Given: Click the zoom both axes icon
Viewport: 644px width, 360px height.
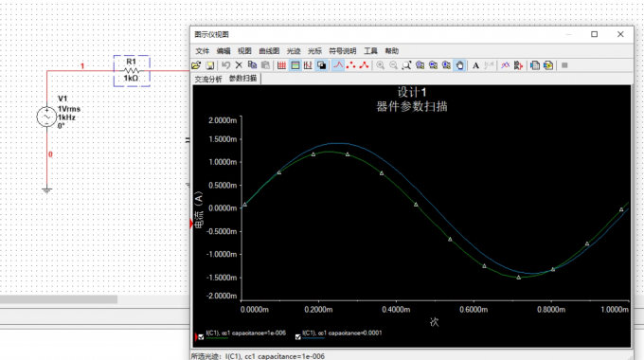Looking at the screenshot, I should pos(420,65).
